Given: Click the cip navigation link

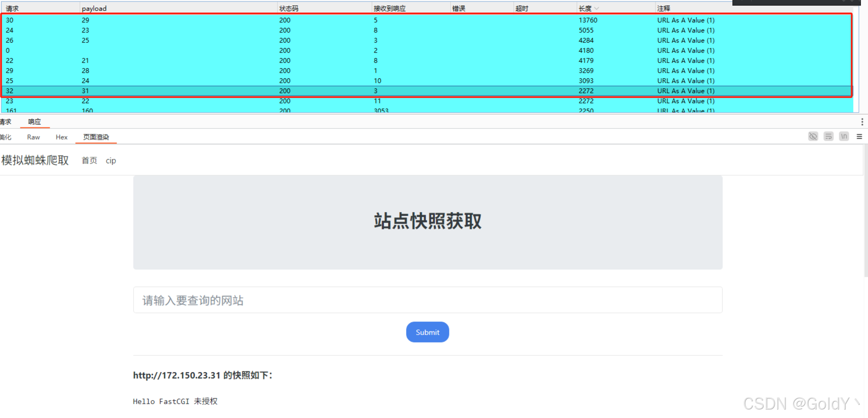Looking at the screenshot, I should point(111,160).
